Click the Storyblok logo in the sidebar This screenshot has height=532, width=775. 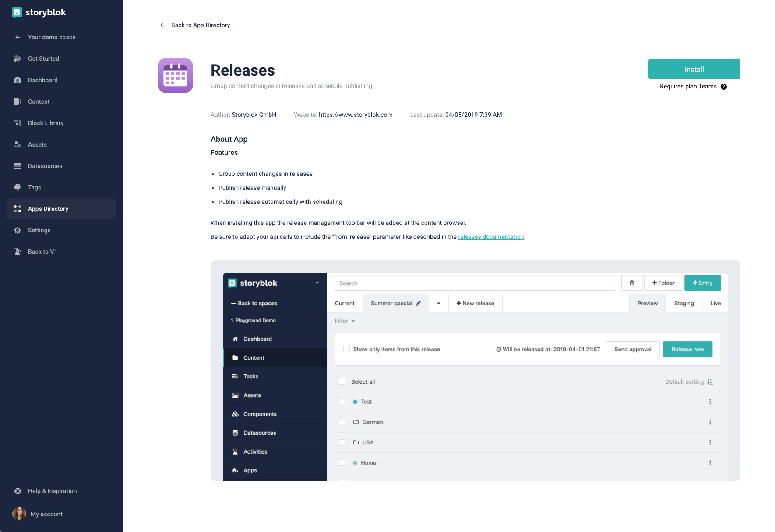click(39, 12)
